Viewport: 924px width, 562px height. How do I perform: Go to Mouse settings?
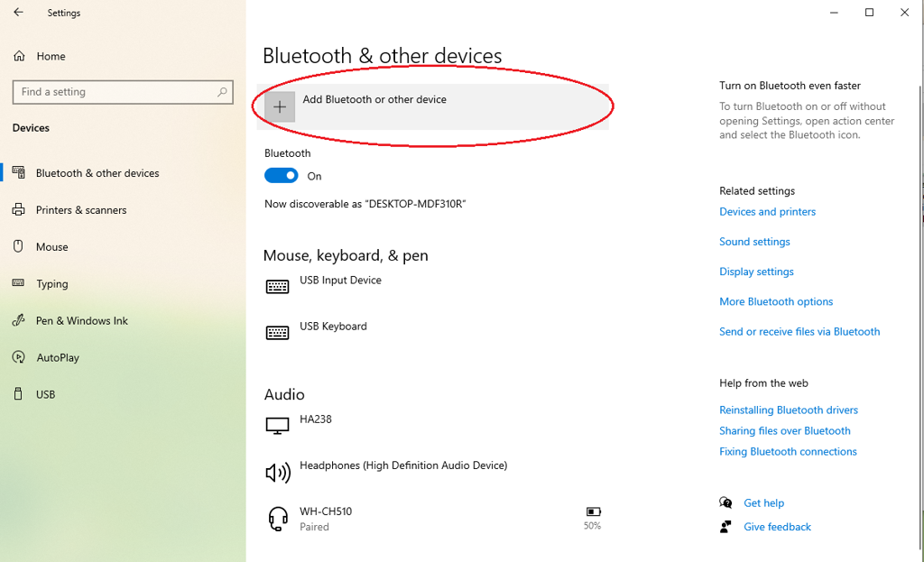(x=51, y=247)
